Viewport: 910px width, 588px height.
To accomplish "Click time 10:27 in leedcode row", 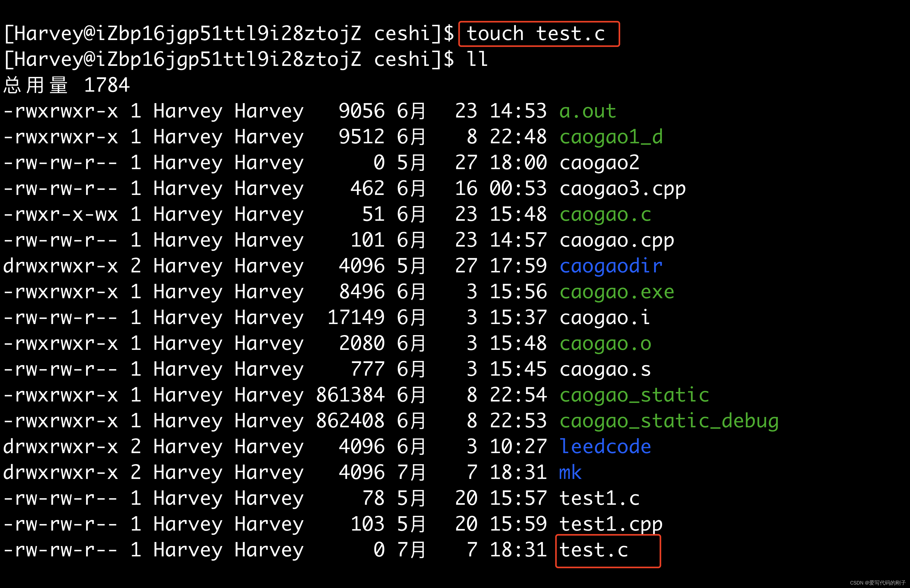I will pos(518,447).
